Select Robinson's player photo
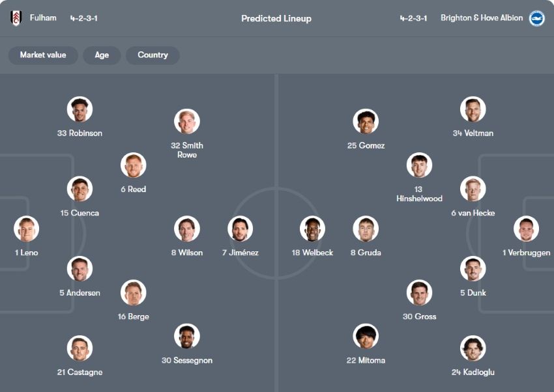The height and width of the screenshot is (392, 554). point(80,109)
